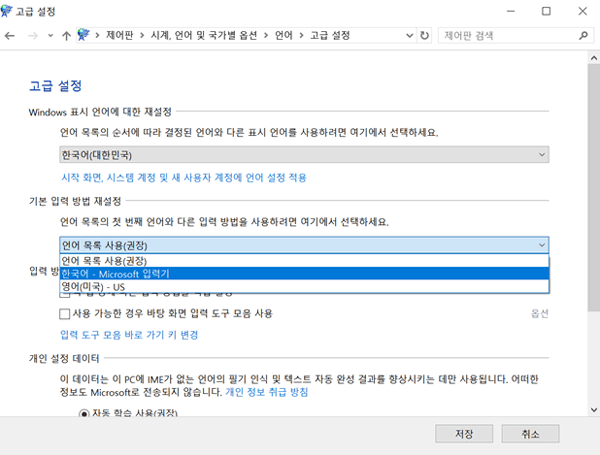Click the scrollbar down arrow

click(x=594, y=410)
